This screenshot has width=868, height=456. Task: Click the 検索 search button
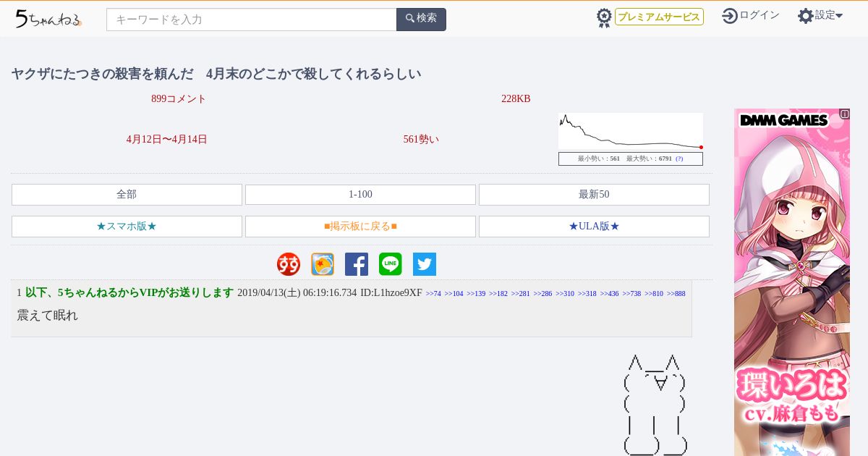pyautogui.click(x=422, y=19)
